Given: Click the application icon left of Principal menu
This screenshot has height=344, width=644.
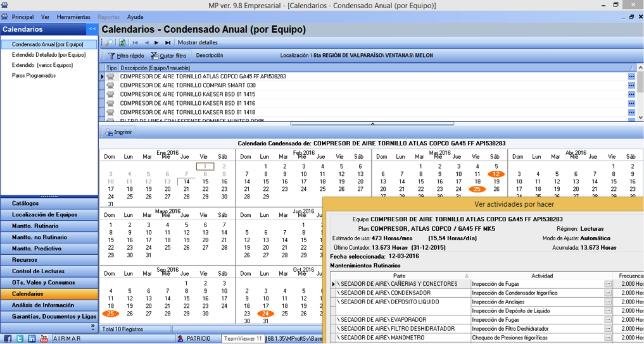Looking at the screenshot, I should pos(4,17).
